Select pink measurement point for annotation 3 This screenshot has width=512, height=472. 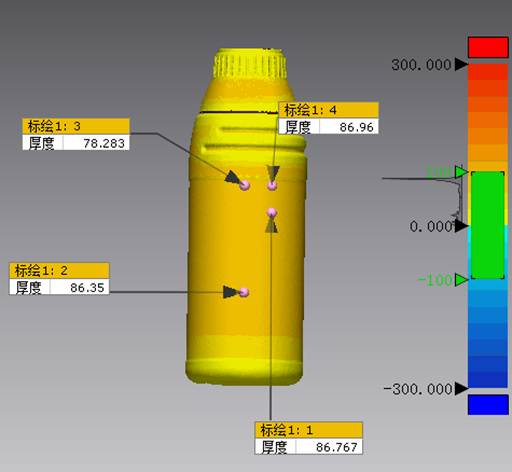tap(245, 185)
